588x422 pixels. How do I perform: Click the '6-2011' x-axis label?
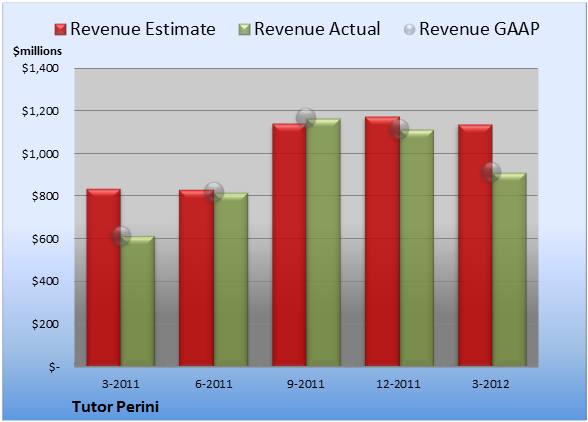tap(214, 384)
